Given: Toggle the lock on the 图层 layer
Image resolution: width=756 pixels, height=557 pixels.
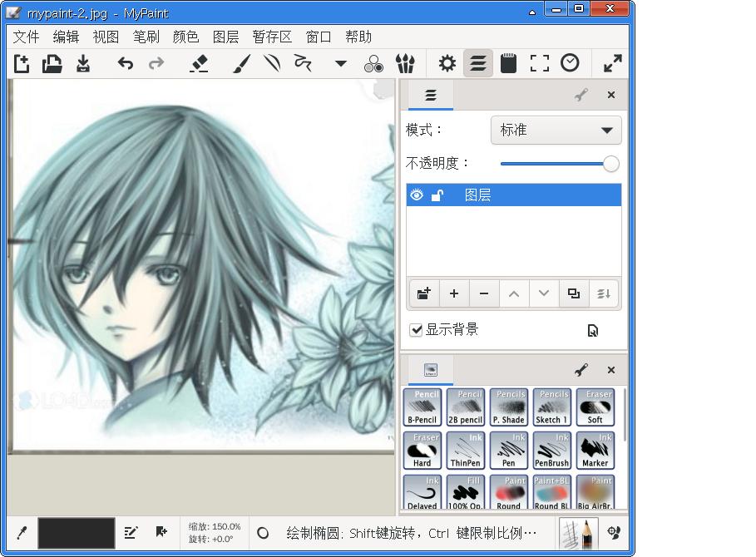Looking at the screenshot, I should 437,195.
